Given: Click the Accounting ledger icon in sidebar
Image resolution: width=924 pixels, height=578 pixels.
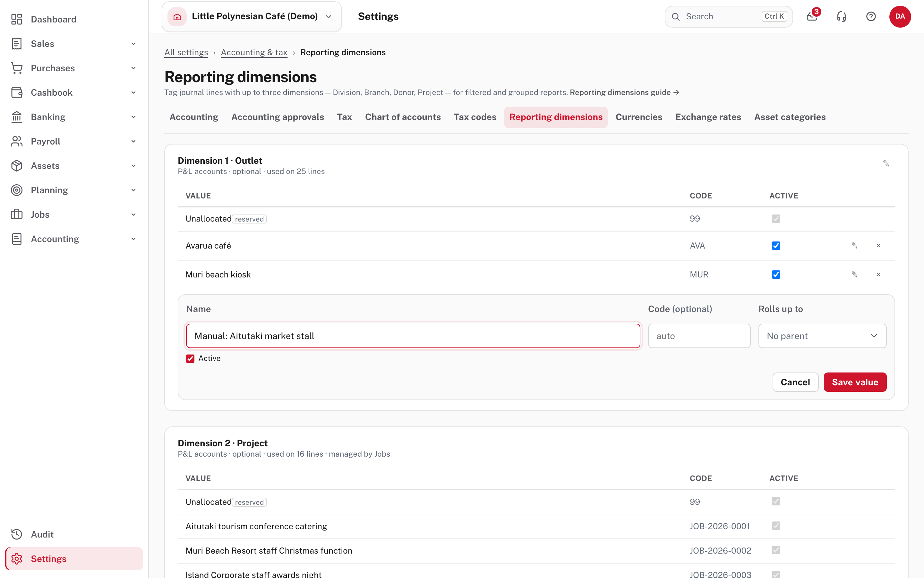Looking at the screenshot, I should pyautogui.click(x=16, y=239).
